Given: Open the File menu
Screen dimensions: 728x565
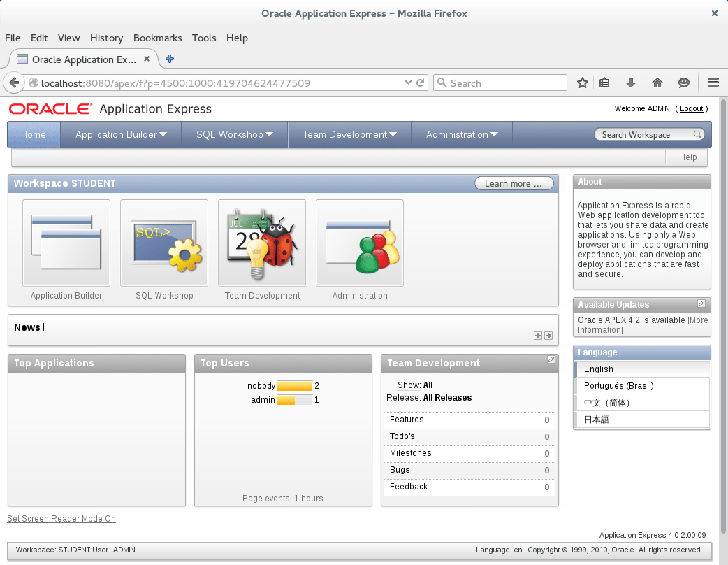Looking at the screenshot, I should point(13,38).
